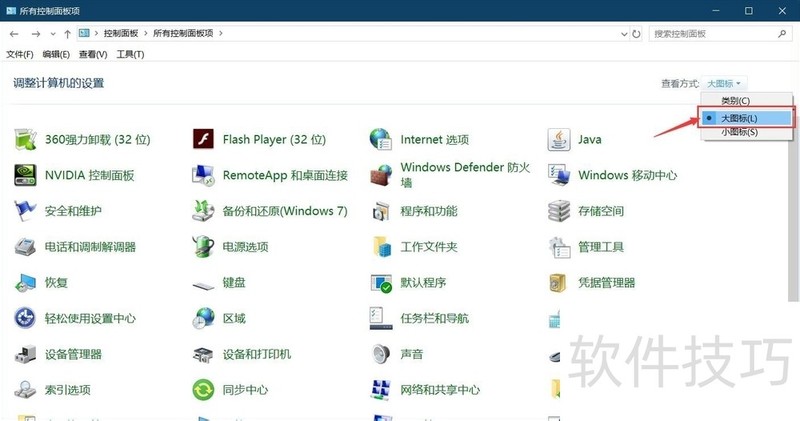
Task: Open the 任务栏和导航 icon
Action: point(381,318)
